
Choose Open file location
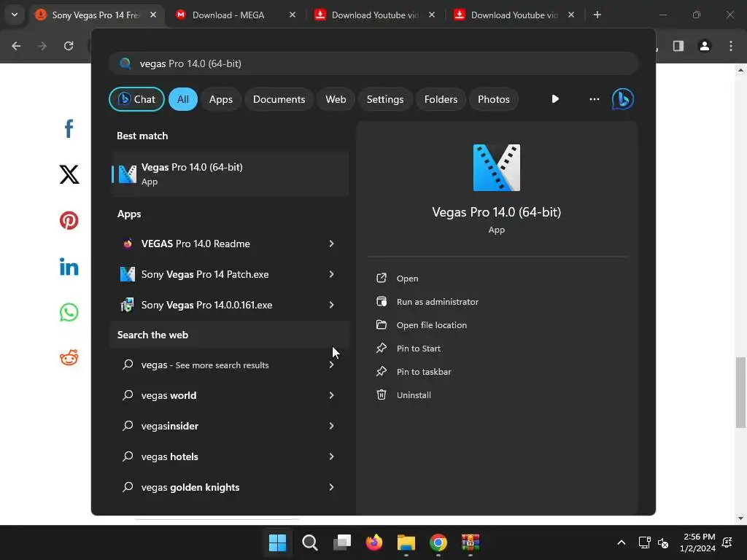tap(432, 324)
